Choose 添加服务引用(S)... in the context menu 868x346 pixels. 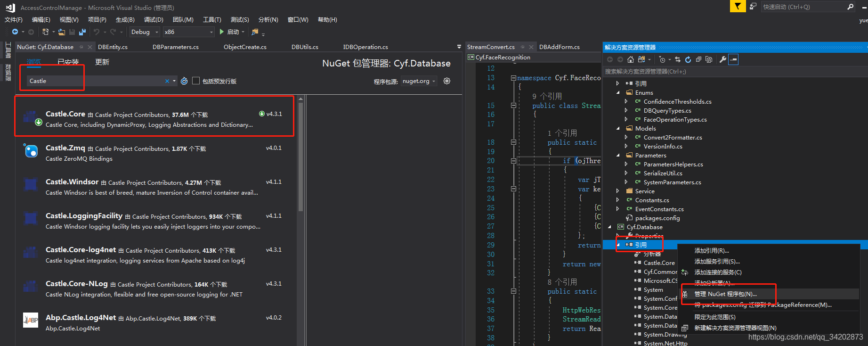click(x=717, y=262)
